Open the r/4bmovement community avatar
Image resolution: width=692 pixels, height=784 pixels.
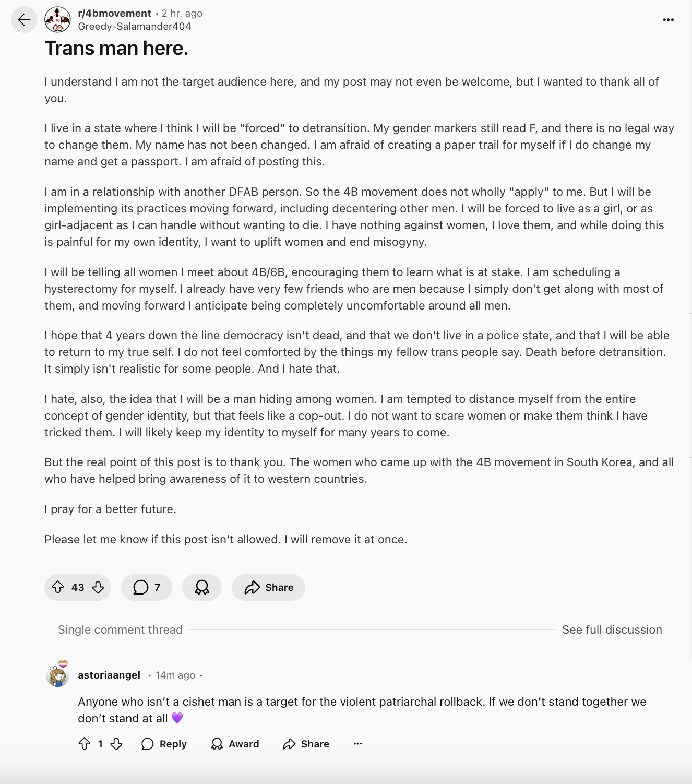(57, 20)
